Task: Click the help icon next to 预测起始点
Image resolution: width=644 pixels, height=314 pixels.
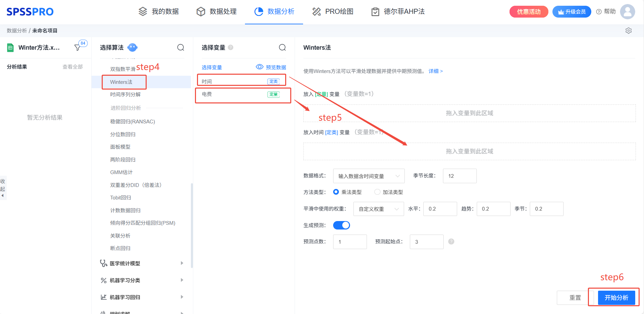Action: click(451, 242)
